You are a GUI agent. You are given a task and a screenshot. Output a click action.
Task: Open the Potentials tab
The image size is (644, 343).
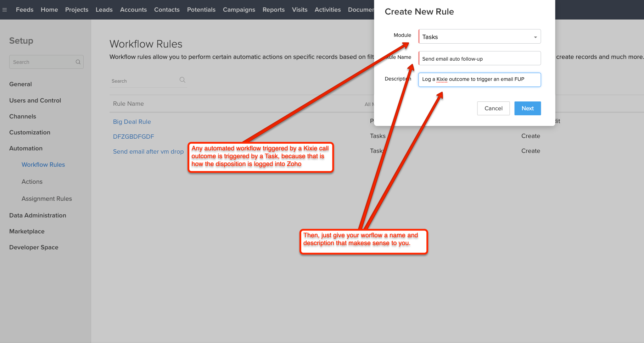(x=201, y=10)
